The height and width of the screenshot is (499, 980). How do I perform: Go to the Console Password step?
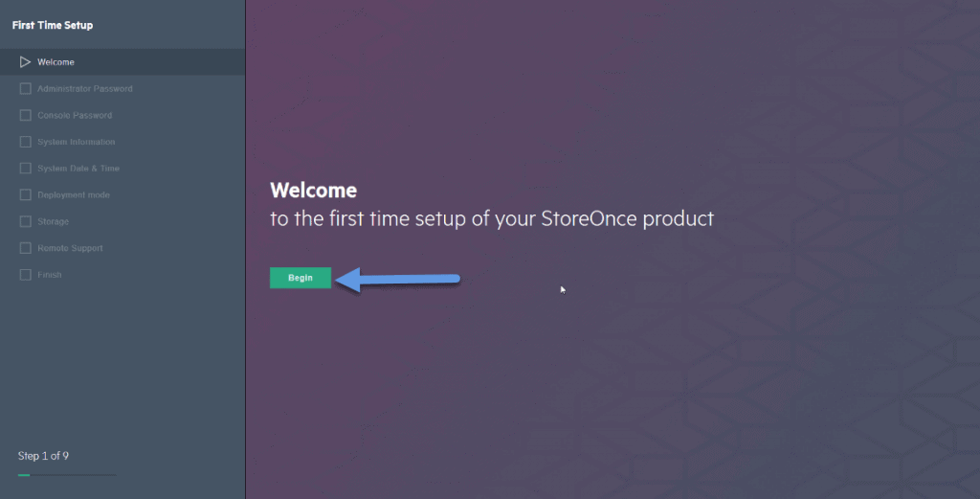pos(75,115)
